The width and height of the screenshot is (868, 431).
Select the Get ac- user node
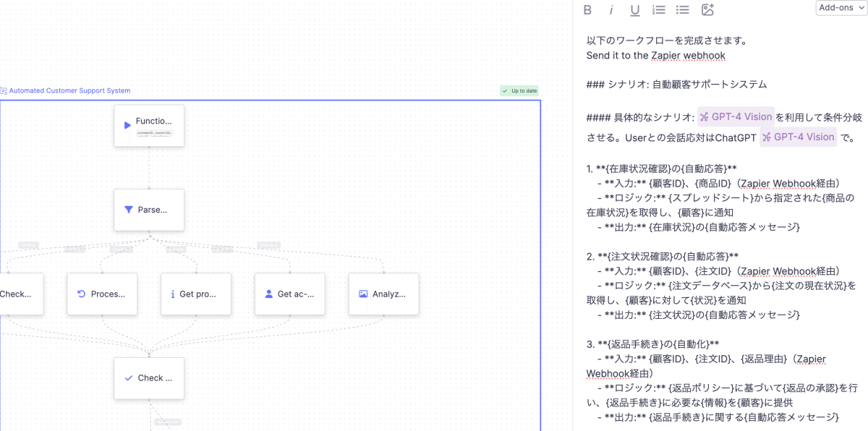click(x=289, y=294)
